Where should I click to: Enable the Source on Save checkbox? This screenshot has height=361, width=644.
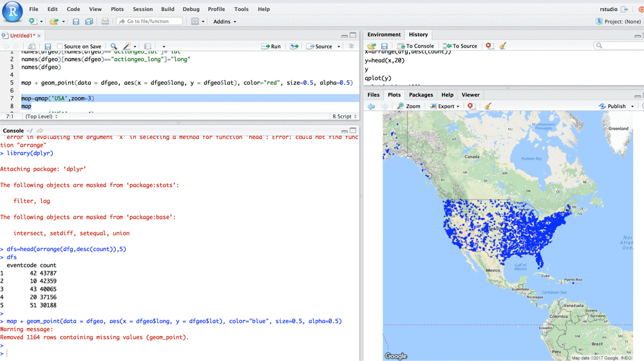coord(61,46)
